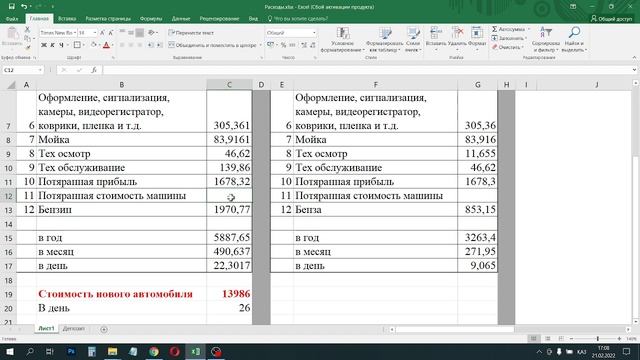Click the 'Что вы хотите сделать?' search box
The width and height of the screenshot is (640, 360).
pyautogui.click(x=298, y=19)
